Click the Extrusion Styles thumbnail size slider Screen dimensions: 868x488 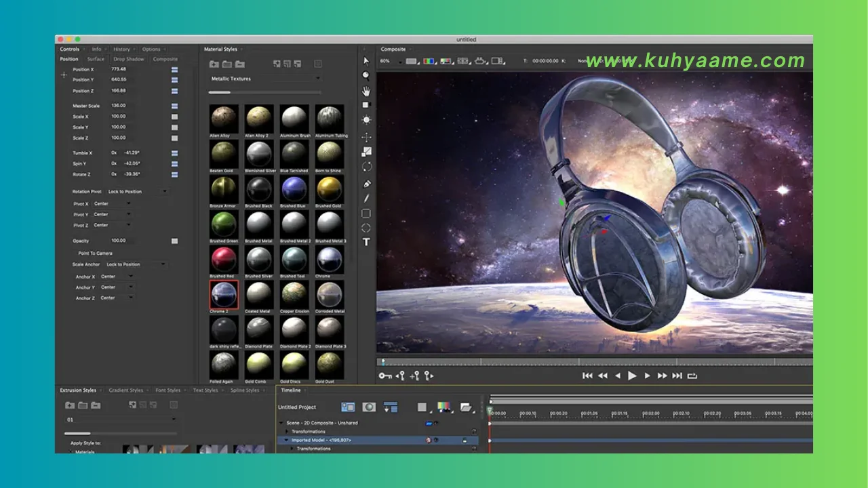tap(119, 433)
